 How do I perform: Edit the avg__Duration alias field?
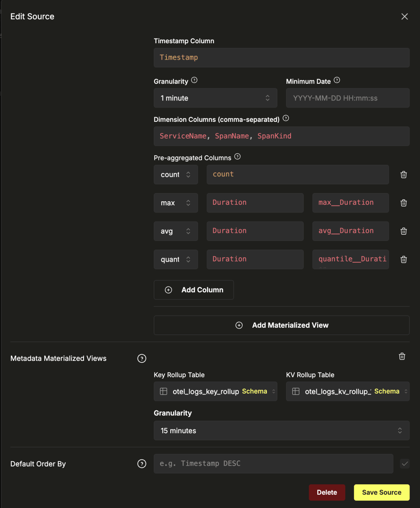350,231
